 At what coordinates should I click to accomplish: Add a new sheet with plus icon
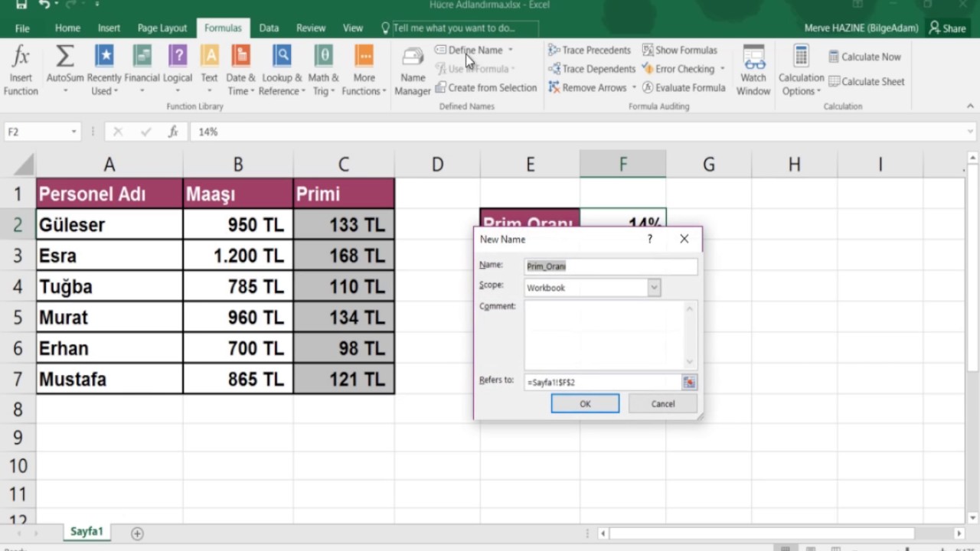click(x=137, y=533)
